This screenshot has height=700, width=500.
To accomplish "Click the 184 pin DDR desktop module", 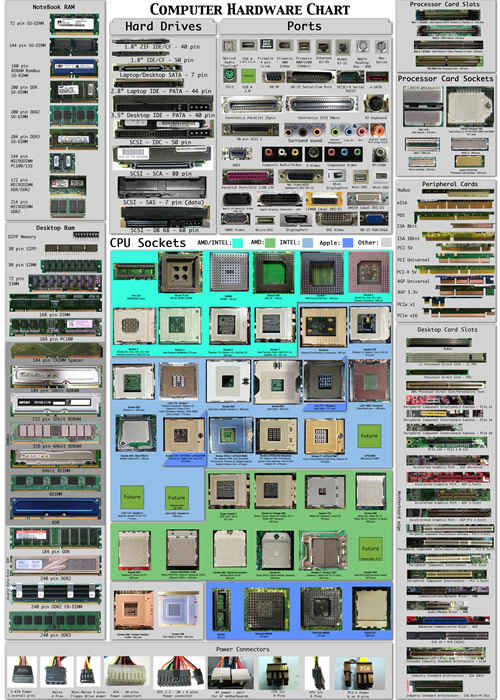I will pyautogui.click(x=56, y=538).
